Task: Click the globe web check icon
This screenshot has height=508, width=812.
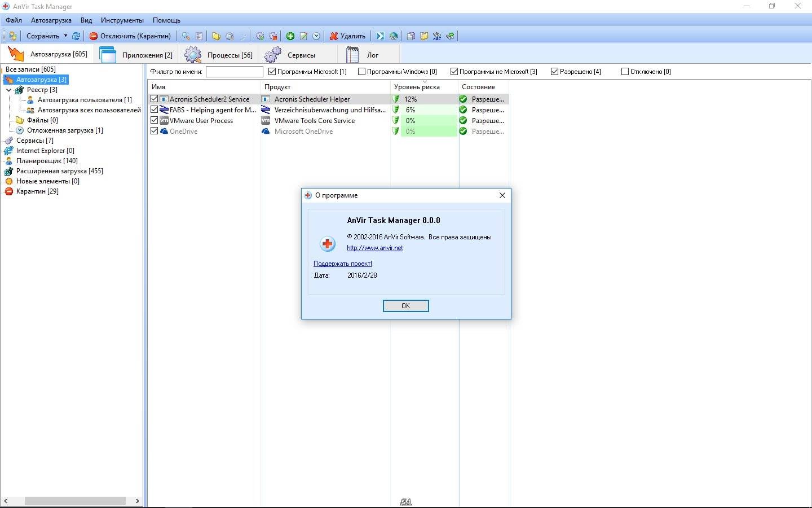Action: [x=394, y=36]
